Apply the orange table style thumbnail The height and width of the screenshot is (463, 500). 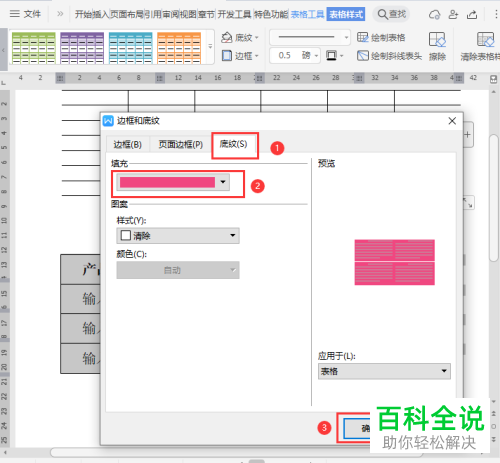pyautogui.click(x=179, y=48)
